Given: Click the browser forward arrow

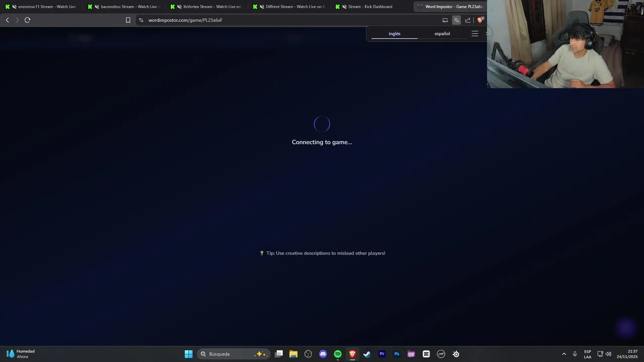Looking at the screenshot, I should point(17,20).
